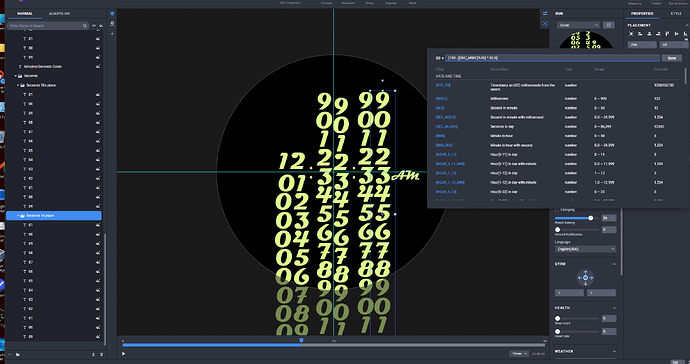
Task: Click the timeline playhead marker
Action: point(301,340)
